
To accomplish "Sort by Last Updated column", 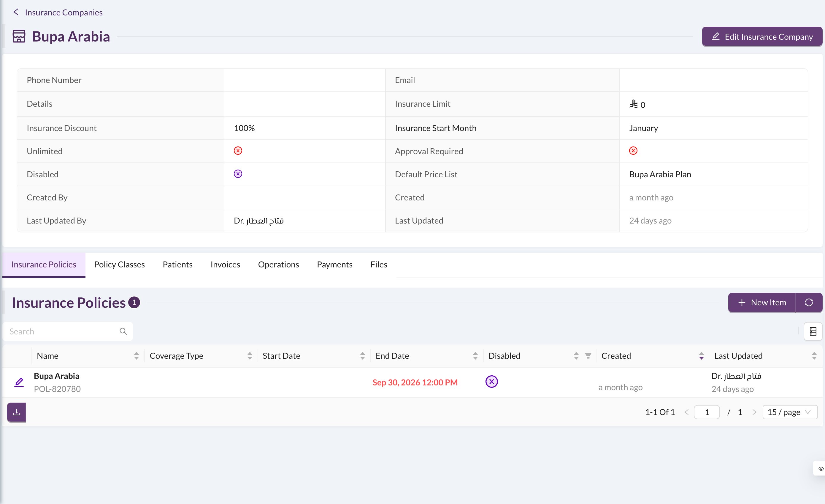I will (814, 356).
